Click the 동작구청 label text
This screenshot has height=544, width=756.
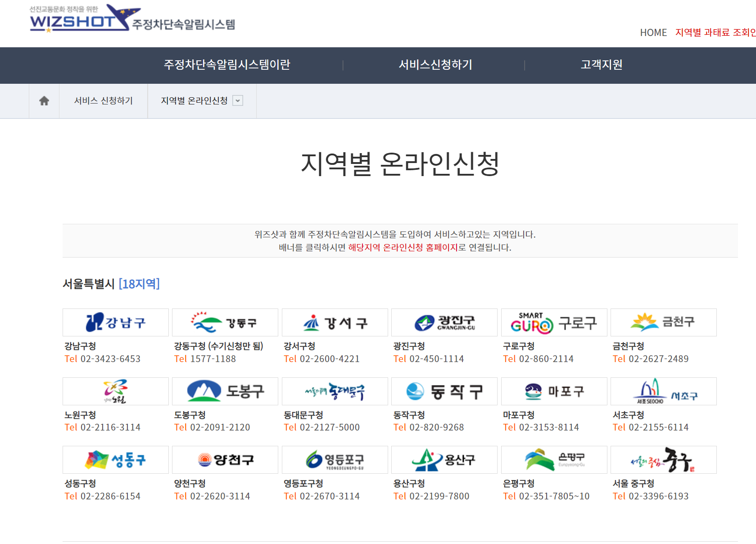409,415
